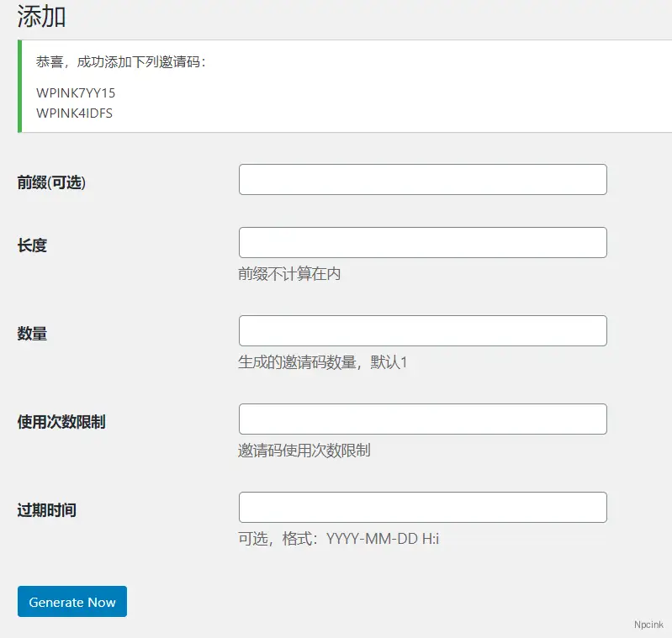Click the 邀请码使用次数限制 description text
The height and width of the screenshot is (638, 672).
tap(304, 451)
